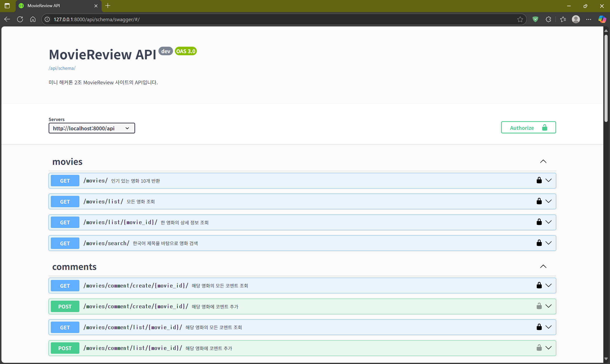
Task: Collapse the movies section
Action: [543, 162]
